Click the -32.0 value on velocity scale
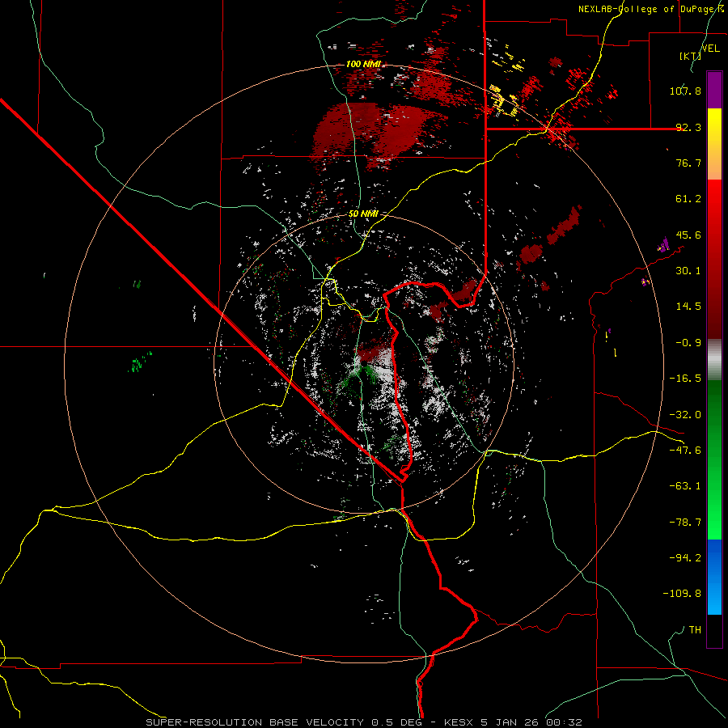 point(685,415)
